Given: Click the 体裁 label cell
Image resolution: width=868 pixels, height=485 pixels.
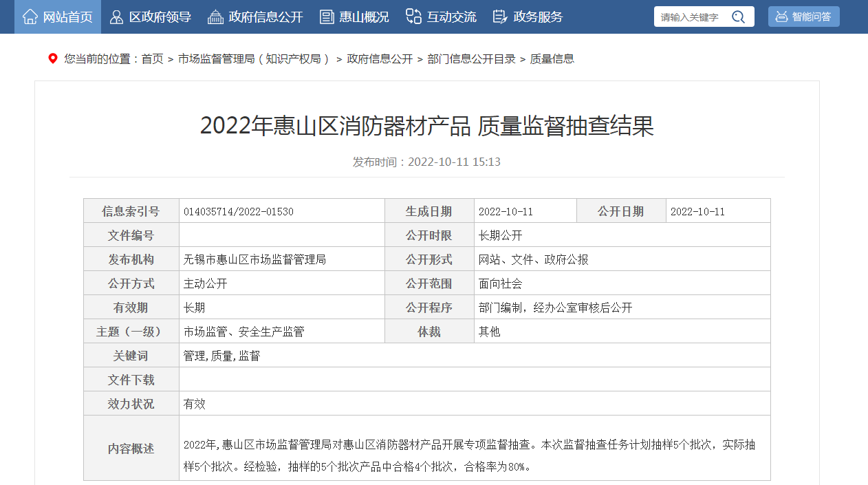Looking at the screenshot, I should (429, 332).
